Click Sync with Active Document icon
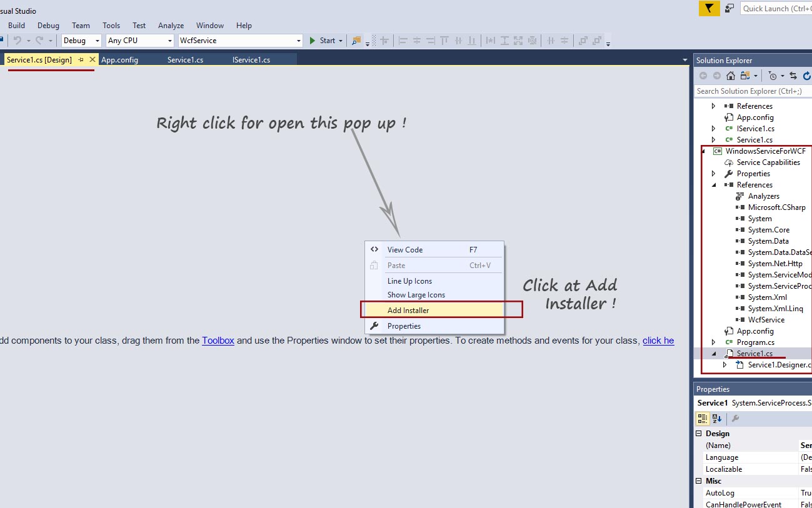The image size is (812, 508). (793, 76)
